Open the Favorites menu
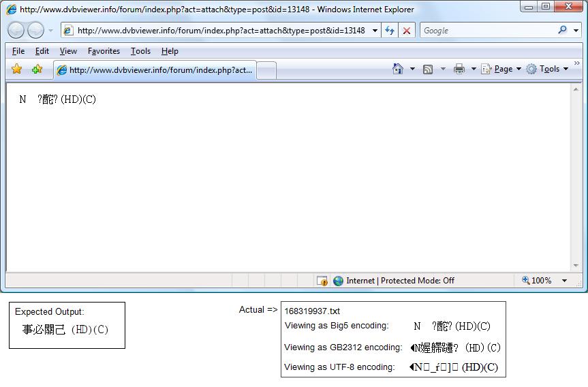Image resolution: width=588 pixels, height=387 pixels. (x=104, y=51)
